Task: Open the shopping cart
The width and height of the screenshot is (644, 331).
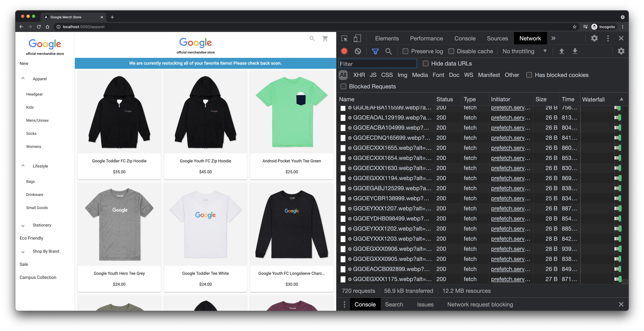Action: click(325, 38)
